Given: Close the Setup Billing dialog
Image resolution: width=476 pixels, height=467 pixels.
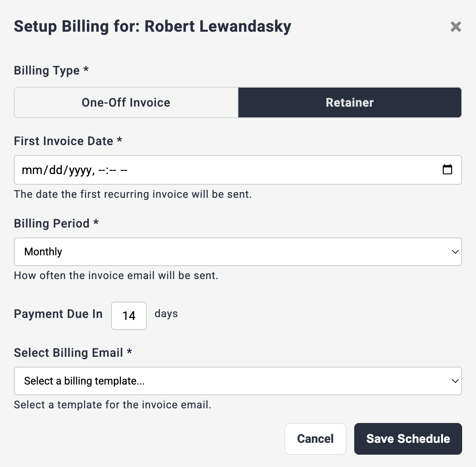Looking at the screenshot, I should (x=456, y=27).
